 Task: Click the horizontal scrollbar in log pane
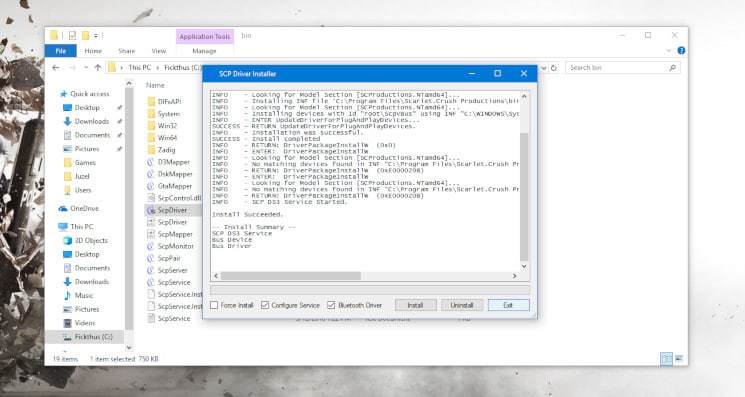(365, 276)
